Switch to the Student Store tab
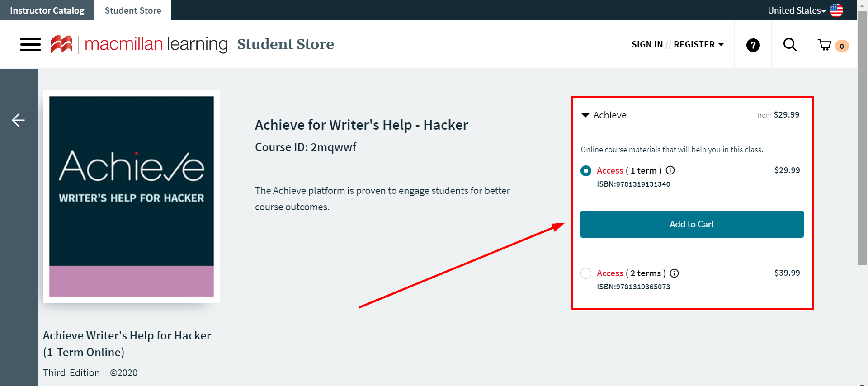This screenshot has height=386, width=868. point(132,10)
